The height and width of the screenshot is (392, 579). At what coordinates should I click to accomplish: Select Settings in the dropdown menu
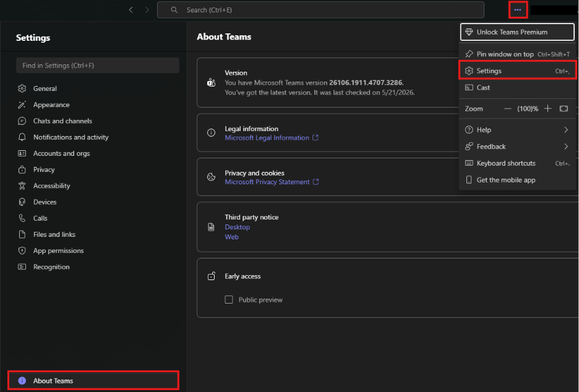tap(517, 71)
